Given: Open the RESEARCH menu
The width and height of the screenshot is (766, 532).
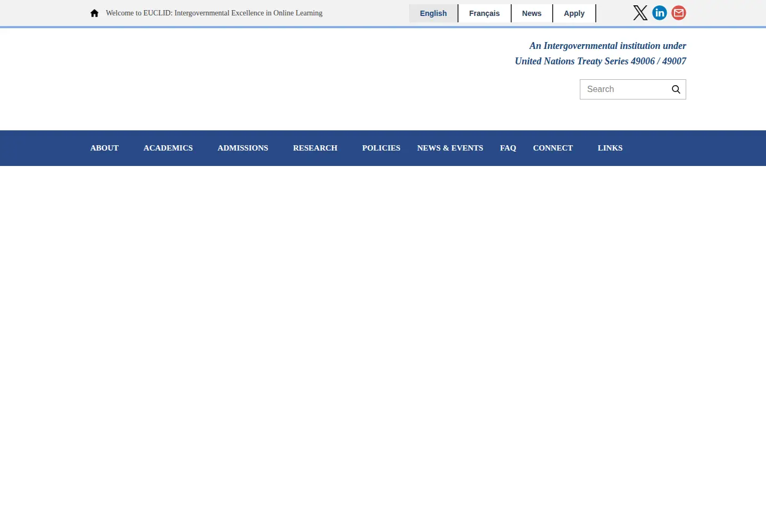Looking at the screenshot, I should click(315, 148).
